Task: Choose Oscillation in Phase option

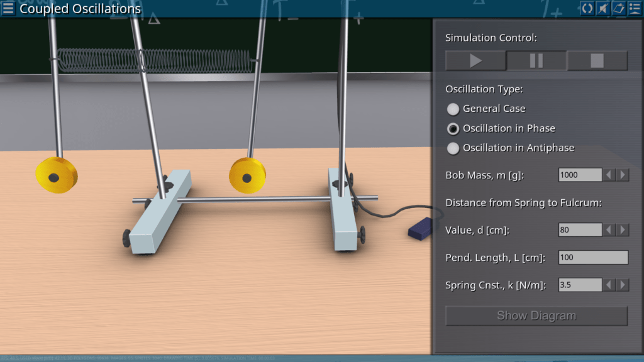Action: tap(453, 129)
